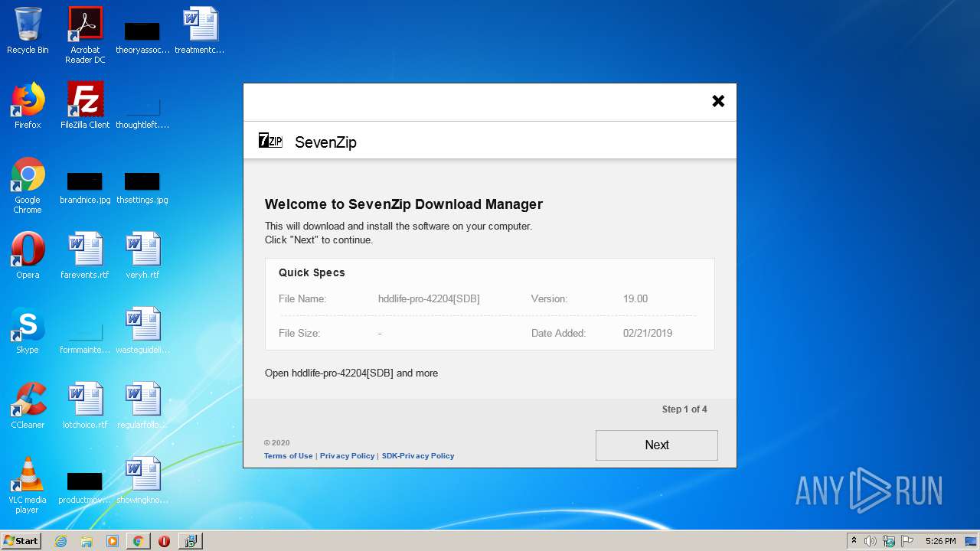980x551 pixels.
Task: Open the SDK-Privacy Policy link
Action: [418, 455]
